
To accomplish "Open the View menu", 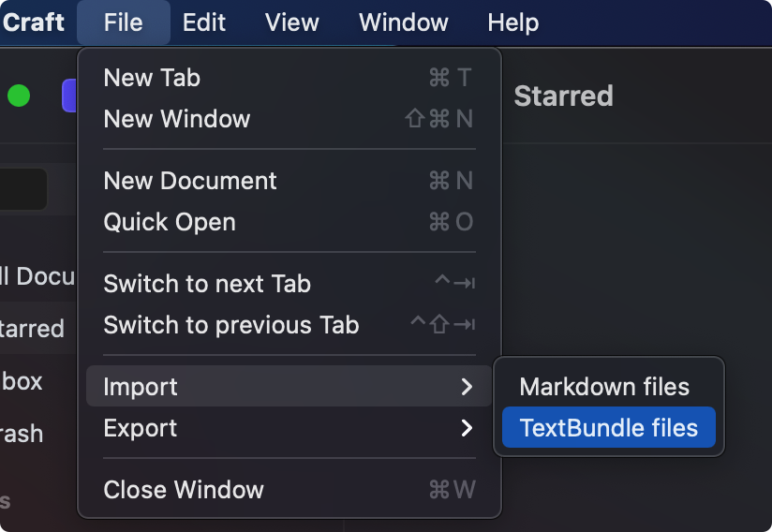I will tap(291, 22).
